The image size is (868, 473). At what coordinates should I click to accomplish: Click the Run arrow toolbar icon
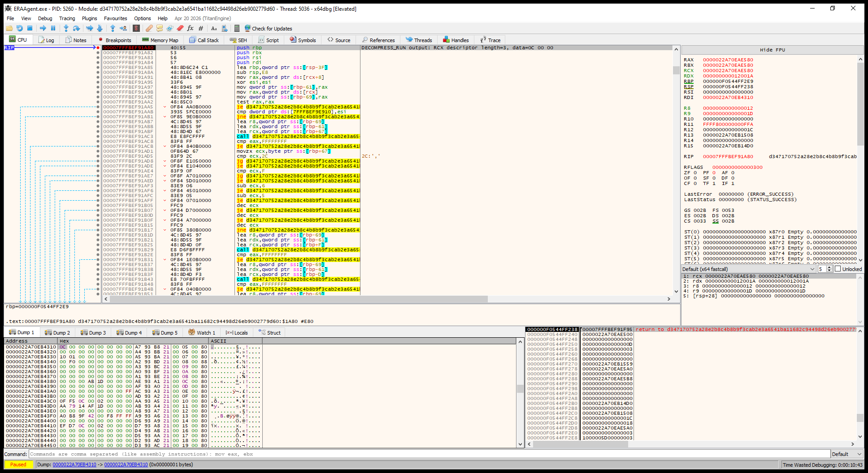(43, 28)
